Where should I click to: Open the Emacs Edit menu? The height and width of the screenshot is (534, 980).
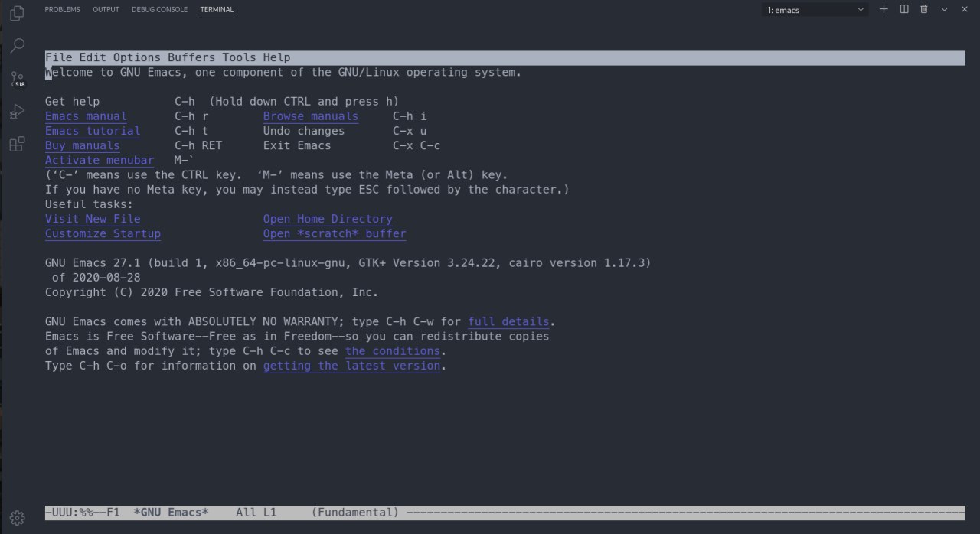pyautogui.click(x=93, y=58)
